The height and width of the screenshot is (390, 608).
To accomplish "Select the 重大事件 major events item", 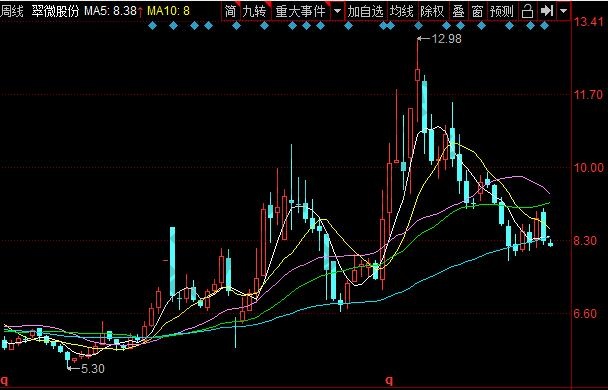I will click(301, 11).
